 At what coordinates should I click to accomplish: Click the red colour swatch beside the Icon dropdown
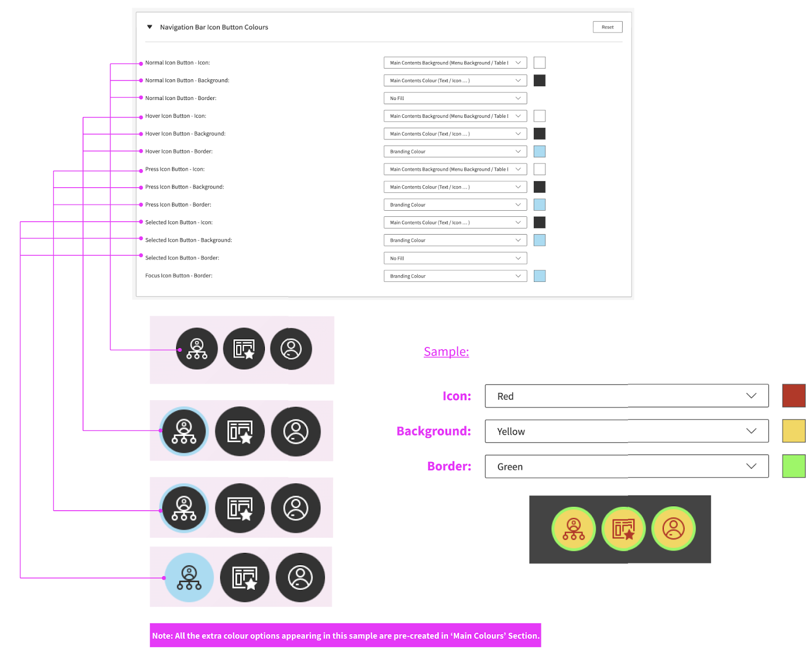point(794,396)
